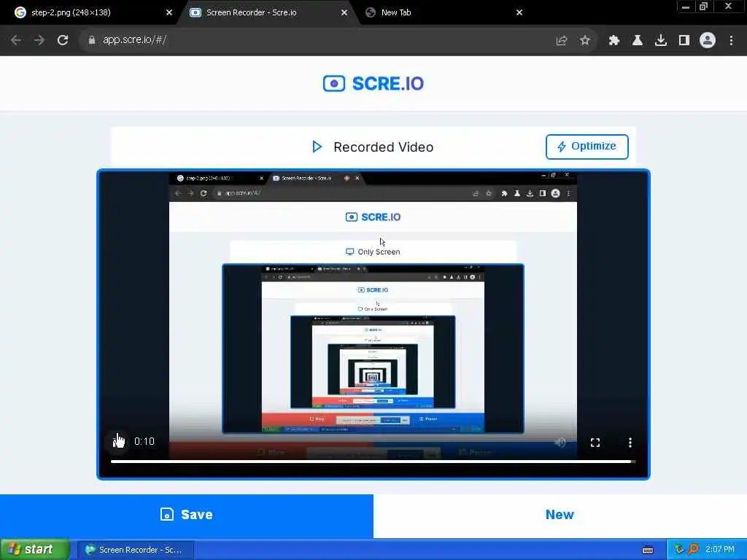Open the browser Downloads icon
This screenshot has width=747, height=560.
tap(661, 41)
